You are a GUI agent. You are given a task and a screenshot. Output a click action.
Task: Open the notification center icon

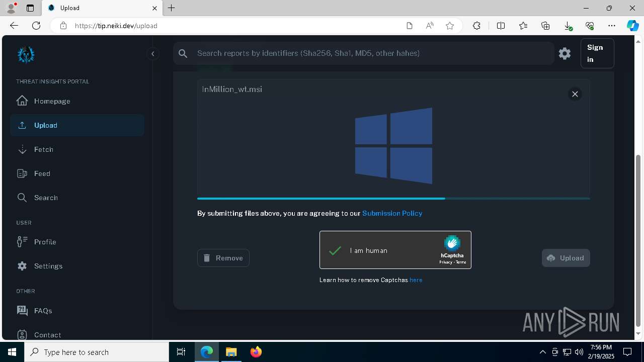tap(627, 352)
